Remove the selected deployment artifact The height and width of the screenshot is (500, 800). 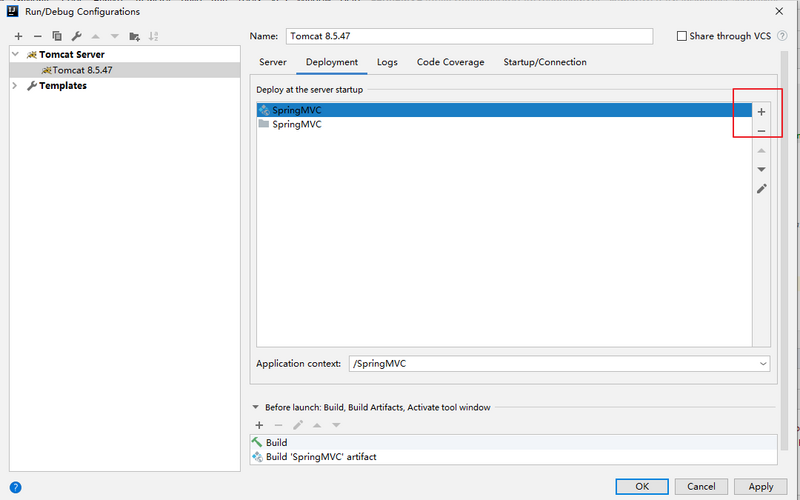click(x=761, y=131)
